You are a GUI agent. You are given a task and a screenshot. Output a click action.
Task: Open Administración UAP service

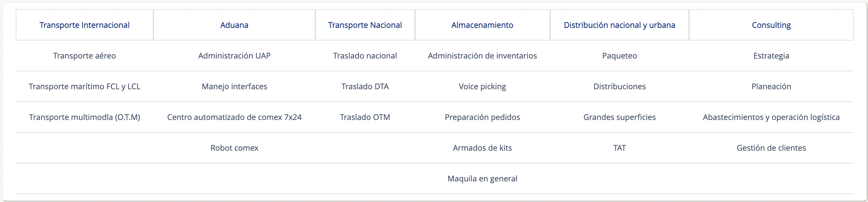pos(234,56)
